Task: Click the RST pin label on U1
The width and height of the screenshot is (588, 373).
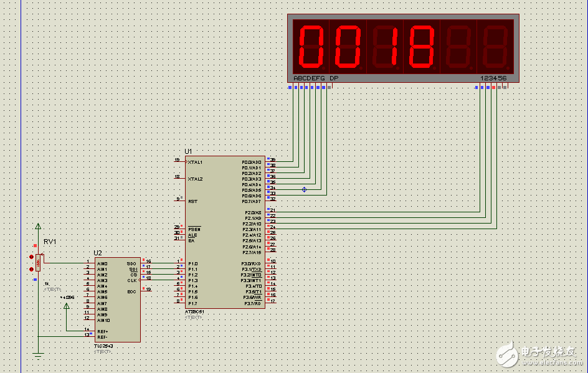Action: 192,202
